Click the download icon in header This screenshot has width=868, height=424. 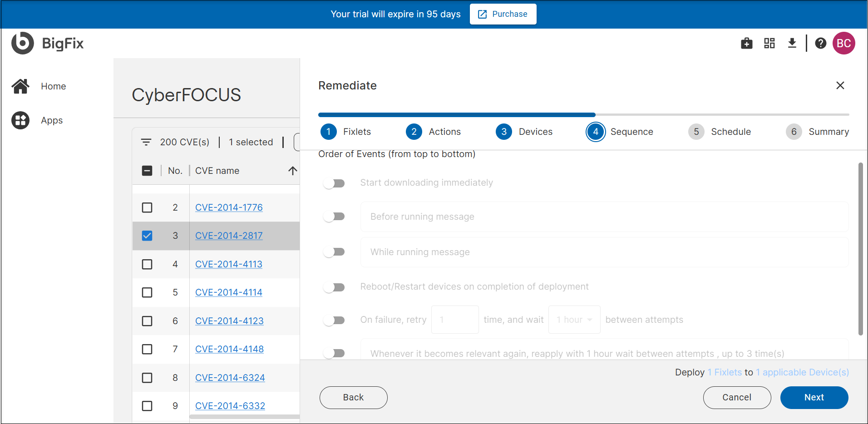[x=792, y=43]
